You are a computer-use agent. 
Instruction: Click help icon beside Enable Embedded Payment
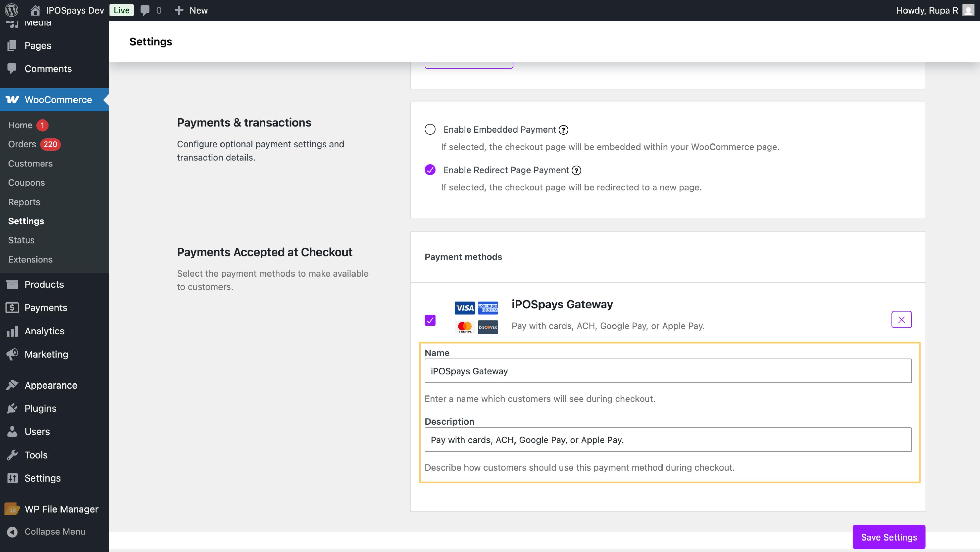coord(563,130)
